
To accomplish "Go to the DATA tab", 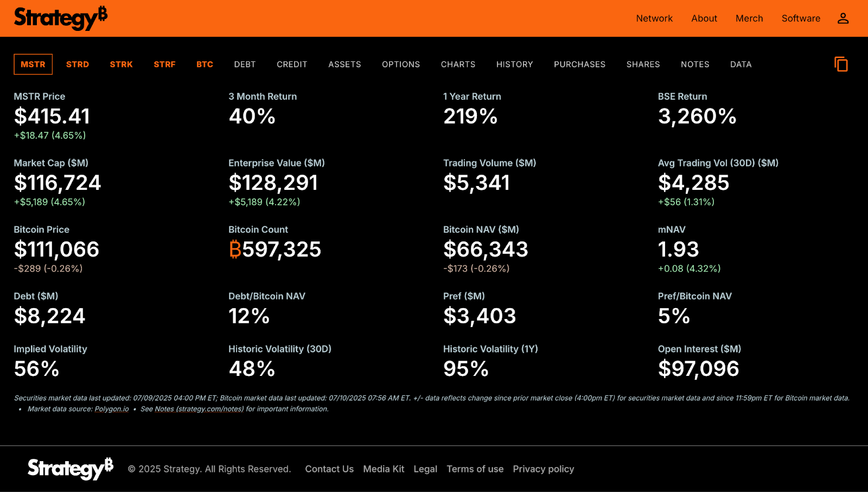I will tap(741, 64).
